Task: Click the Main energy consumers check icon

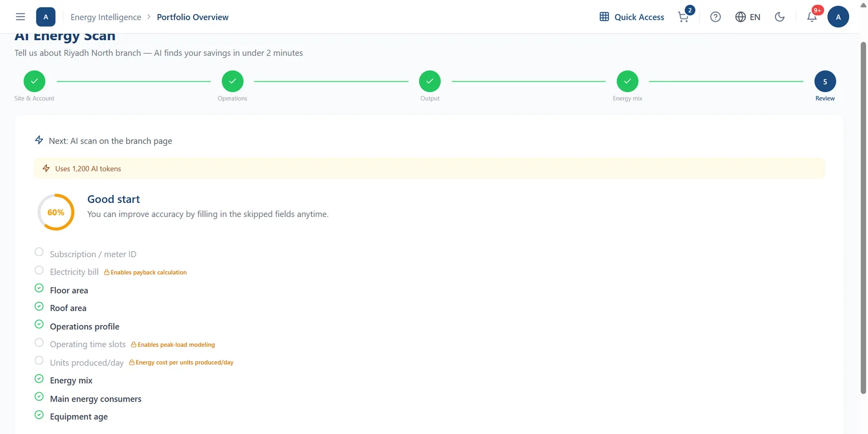Action: [x=39, y=397]
